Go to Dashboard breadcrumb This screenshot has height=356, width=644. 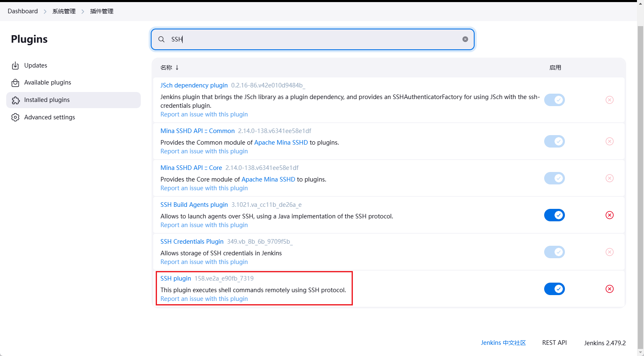click(23, 11)
